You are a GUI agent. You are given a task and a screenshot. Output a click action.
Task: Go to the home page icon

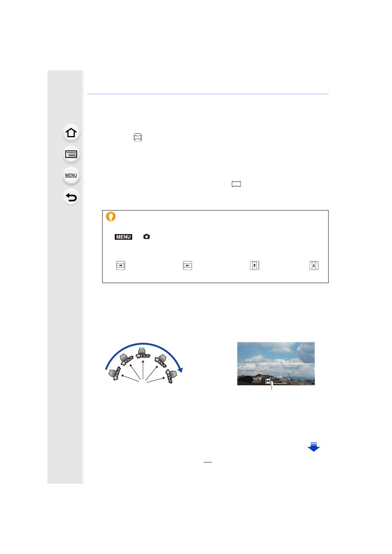[71, 133]
